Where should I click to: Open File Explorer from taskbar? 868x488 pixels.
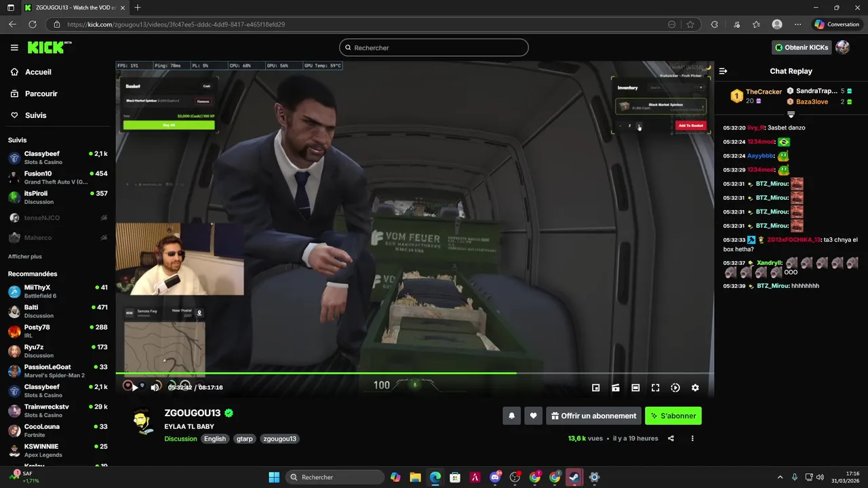pyautogui.click(x=415, y=477)
